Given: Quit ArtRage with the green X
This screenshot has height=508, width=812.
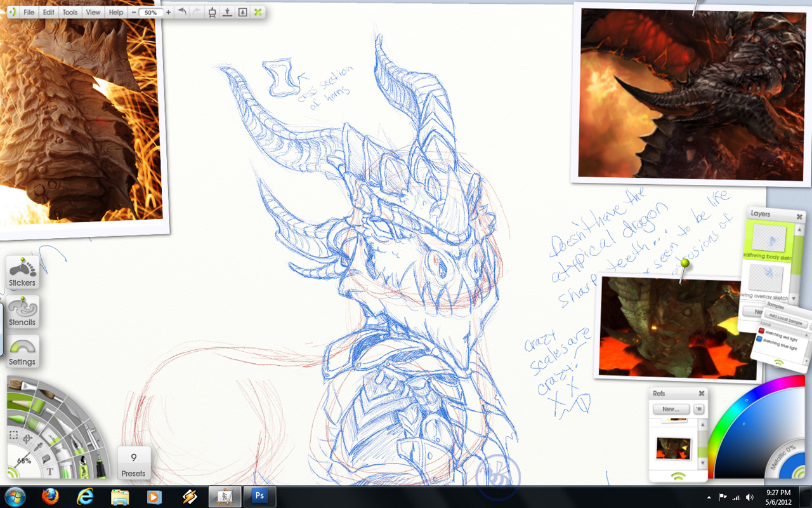Looking at the screenshot, I should (258, 12).
